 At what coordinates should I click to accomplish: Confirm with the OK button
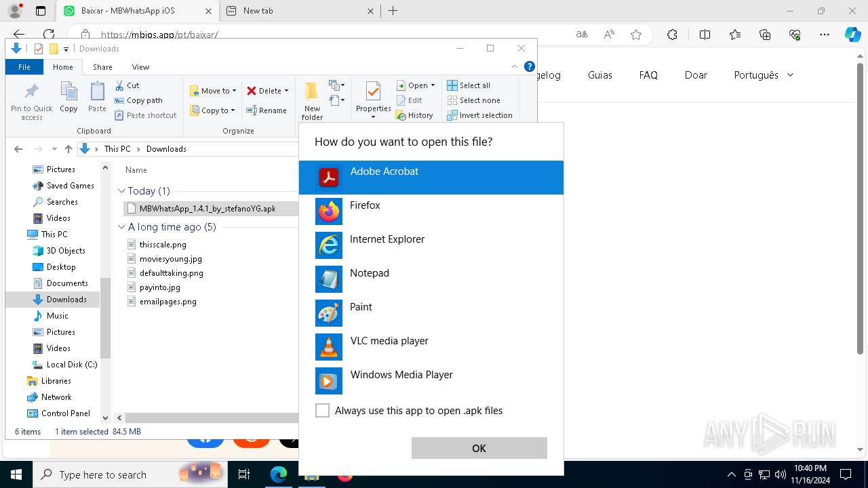[x=479, y=448]
